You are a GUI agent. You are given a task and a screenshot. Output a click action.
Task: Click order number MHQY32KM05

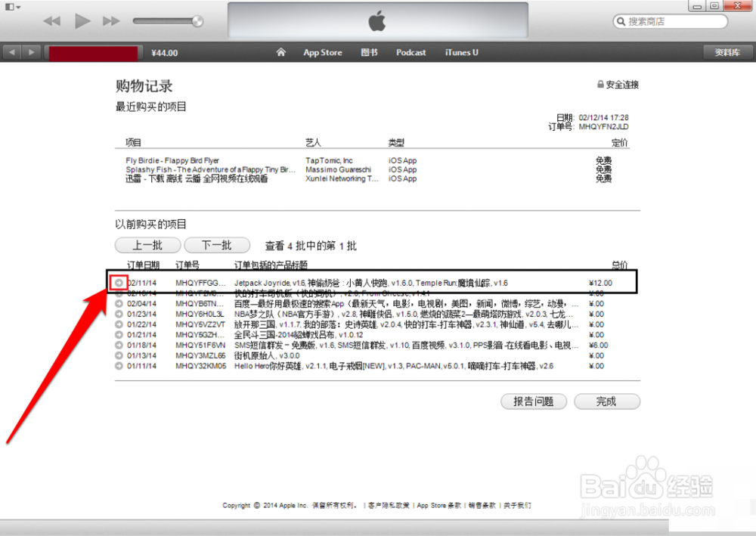pyautogui.click(x=200, y=367)
